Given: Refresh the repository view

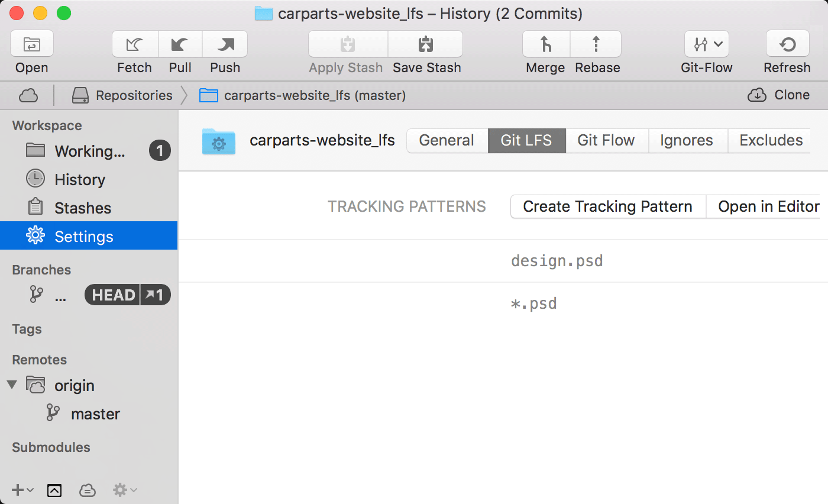Looking at the screenshot, I should point(787,44).
